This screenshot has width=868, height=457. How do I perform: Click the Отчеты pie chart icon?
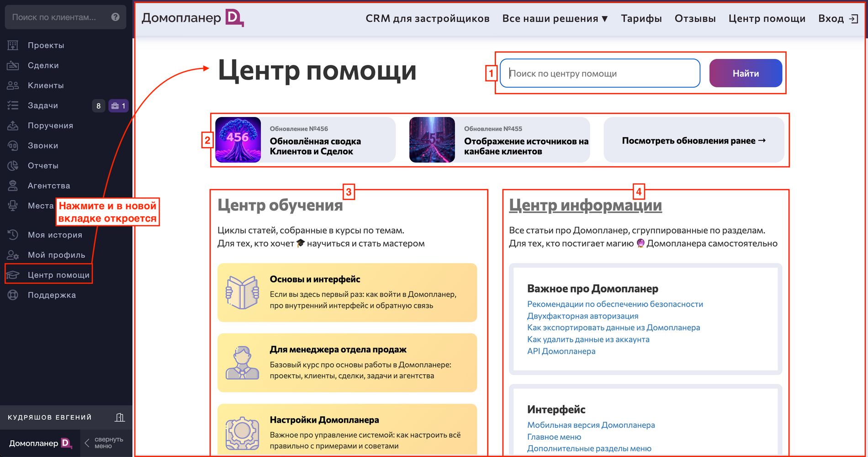[x=13, y=165]
